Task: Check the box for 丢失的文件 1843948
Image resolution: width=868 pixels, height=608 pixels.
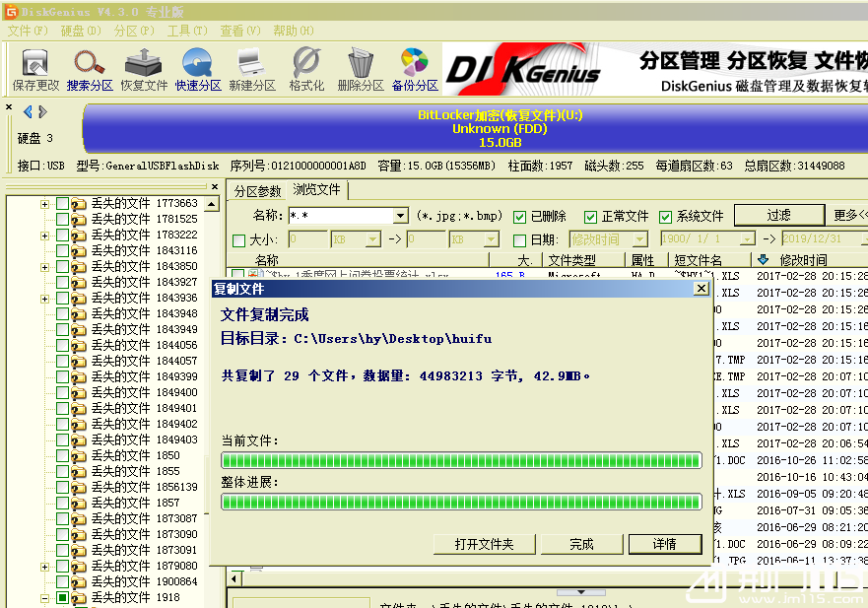Action: [62, 314]
